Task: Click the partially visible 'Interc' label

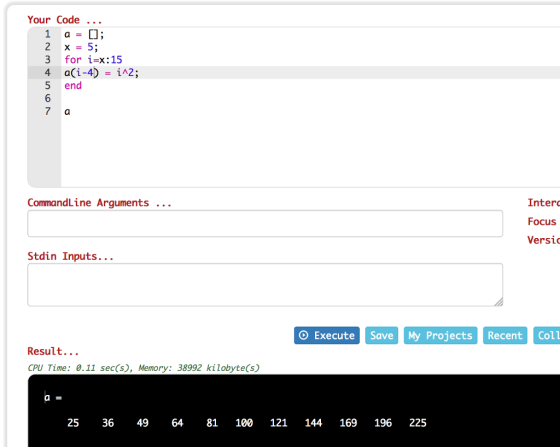Action: [544, 203]
